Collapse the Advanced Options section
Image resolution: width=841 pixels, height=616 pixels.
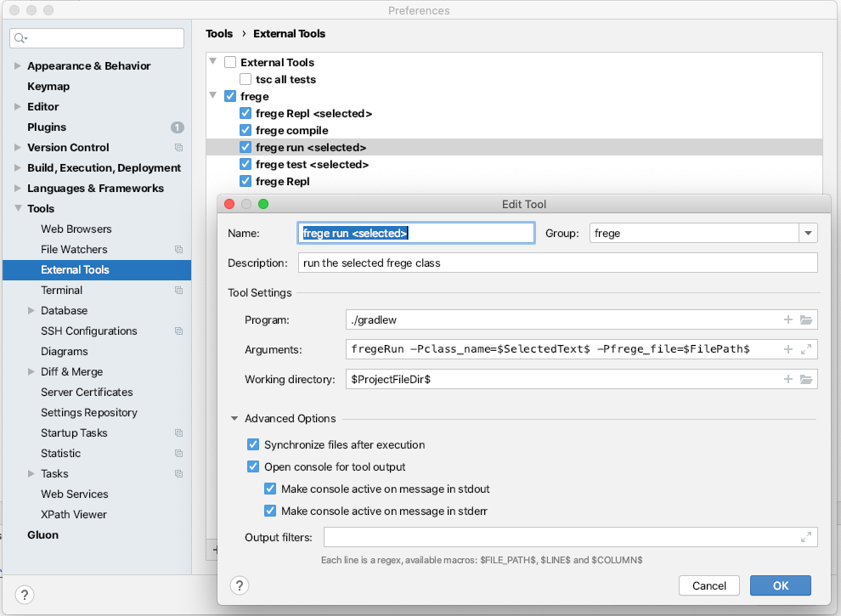[x=234, y=419]
